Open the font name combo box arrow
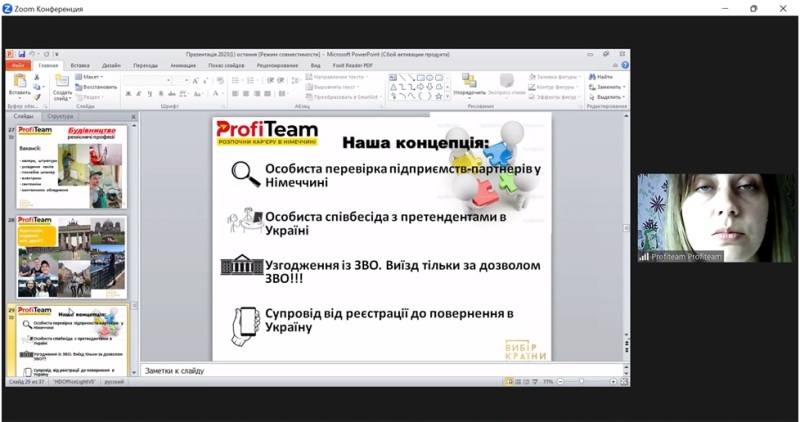Image resolution: width=800 pixels, height=422 pixels. (168, 81)
